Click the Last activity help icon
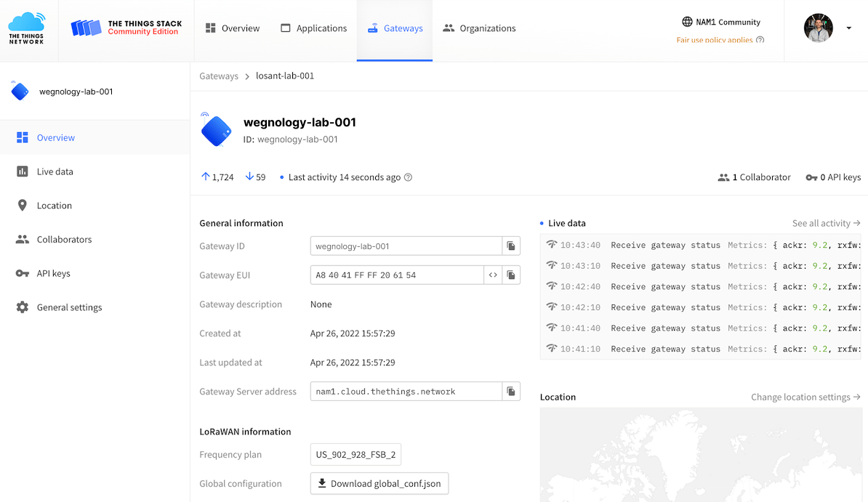This screenshot has width=868, height=502. click(408, 177)
